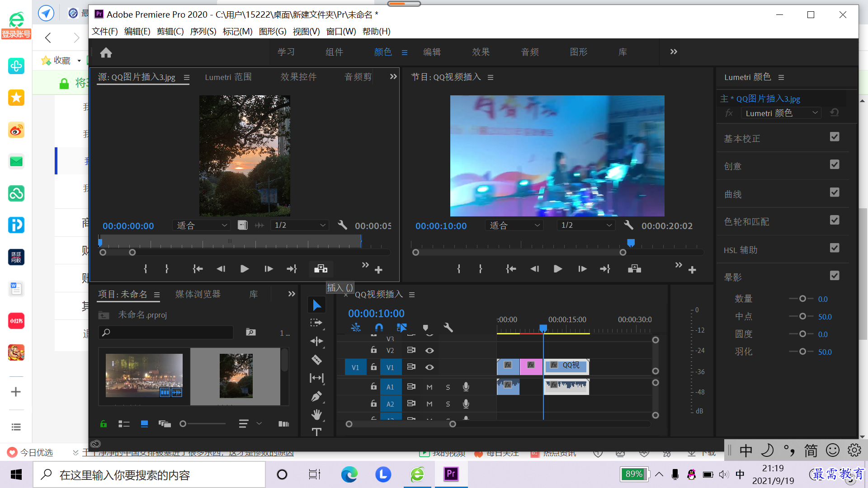
Task: Step forward one frame in program monitor
Action: (x=582, y=269)
